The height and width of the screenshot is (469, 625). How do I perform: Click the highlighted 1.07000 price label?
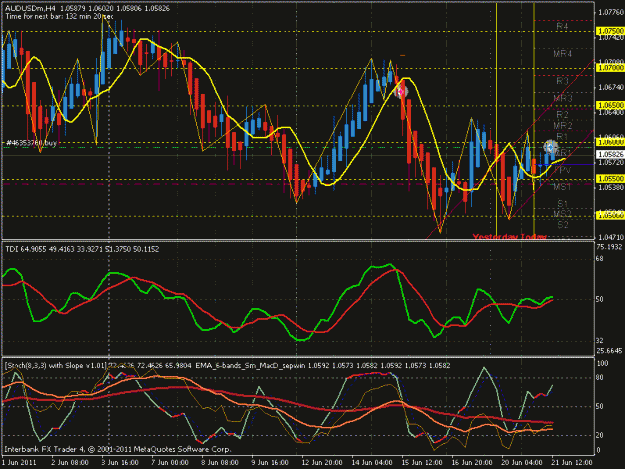(x=610, y=68)
